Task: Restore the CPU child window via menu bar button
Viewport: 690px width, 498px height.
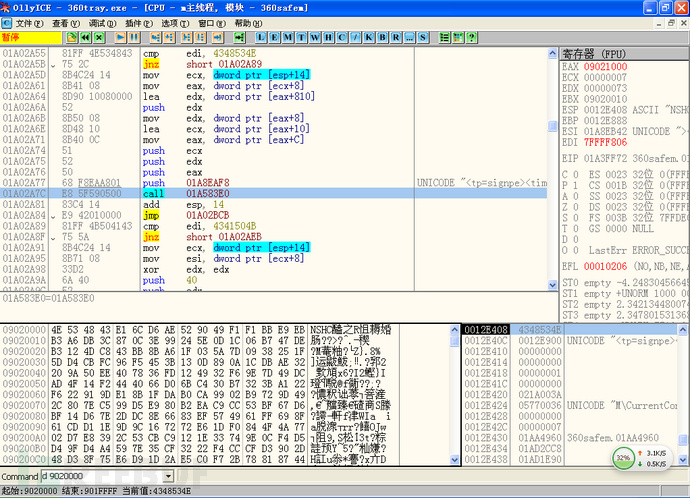Action: (x=671, y=23)
